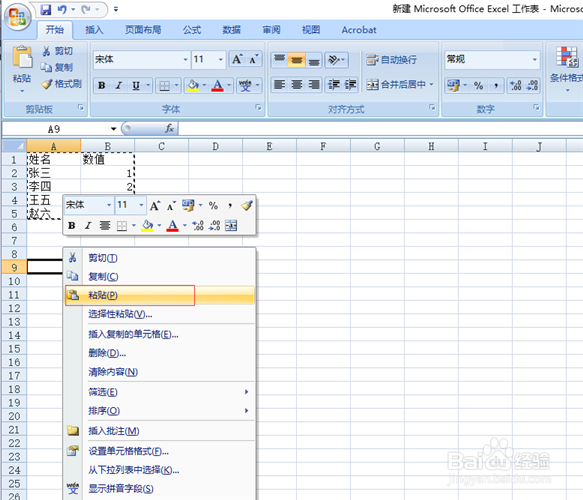Viewport: 583px width, 500px height.
Task: Decrease indent in alignment group
Action: tap(334, 85)
